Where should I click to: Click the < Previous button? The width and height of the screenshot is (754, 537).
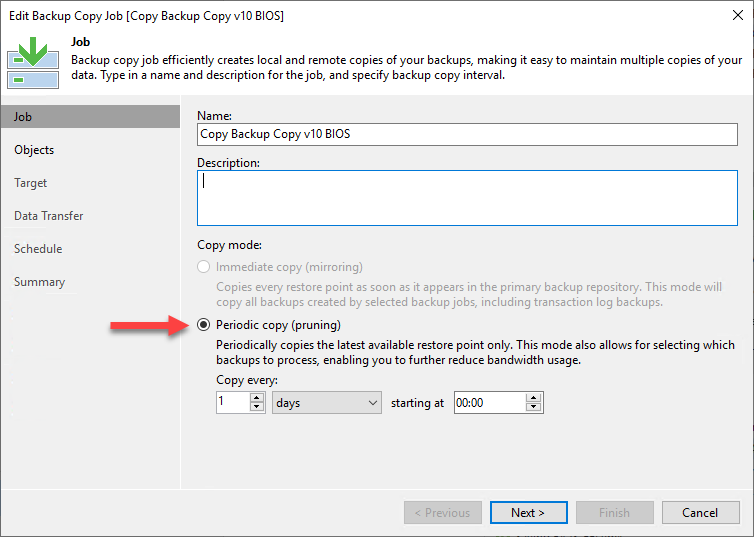(442, 513)
